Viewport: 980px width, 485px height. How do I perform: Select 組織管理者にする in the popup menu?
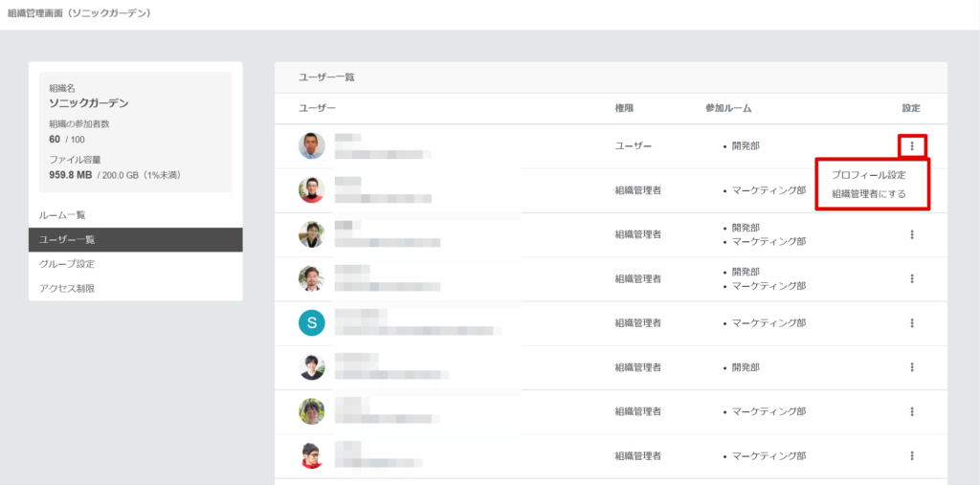868,194
